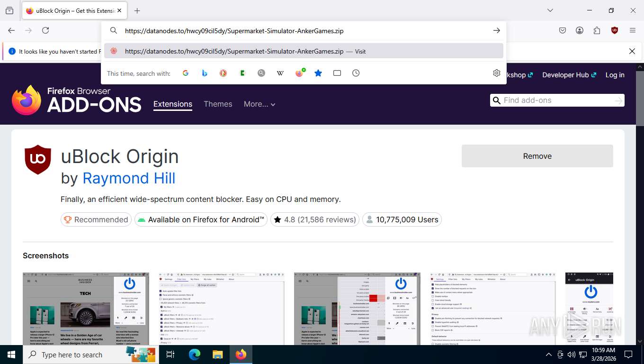
Task: Search this time with Ecosia
Action: pyautogui.click(x=242, y=73)
